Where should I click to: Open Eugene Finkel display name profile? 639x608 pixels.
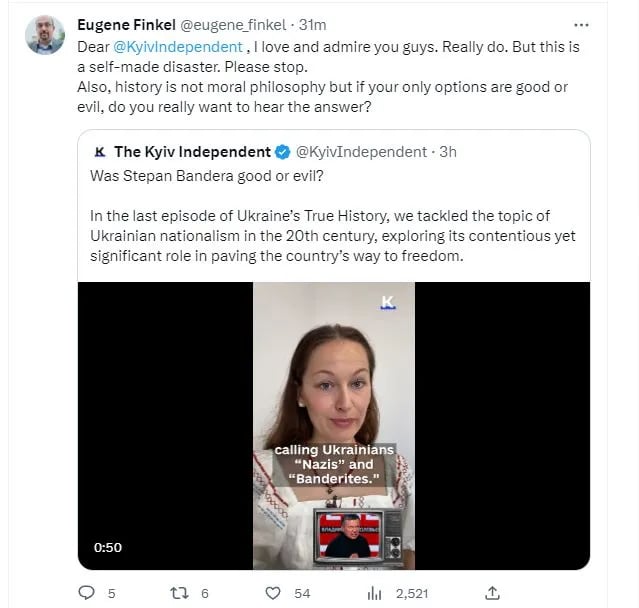126,25
